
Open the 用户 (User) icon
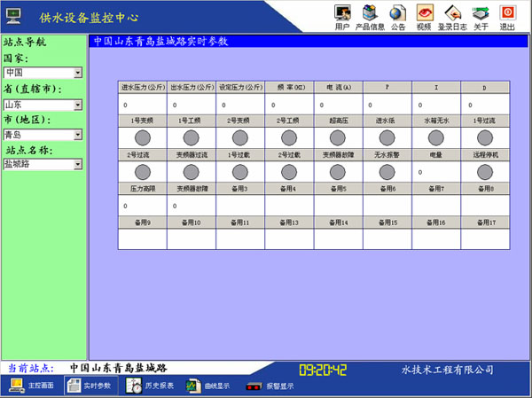pos(341,12)
